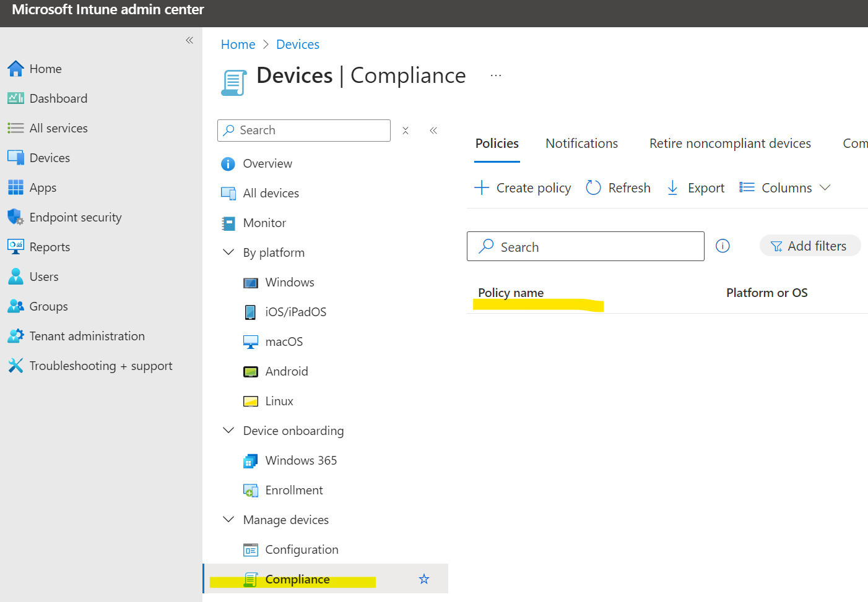The image size is (868, 602).
Task: Select the Linux platform icon
Action: coord(251,402)
